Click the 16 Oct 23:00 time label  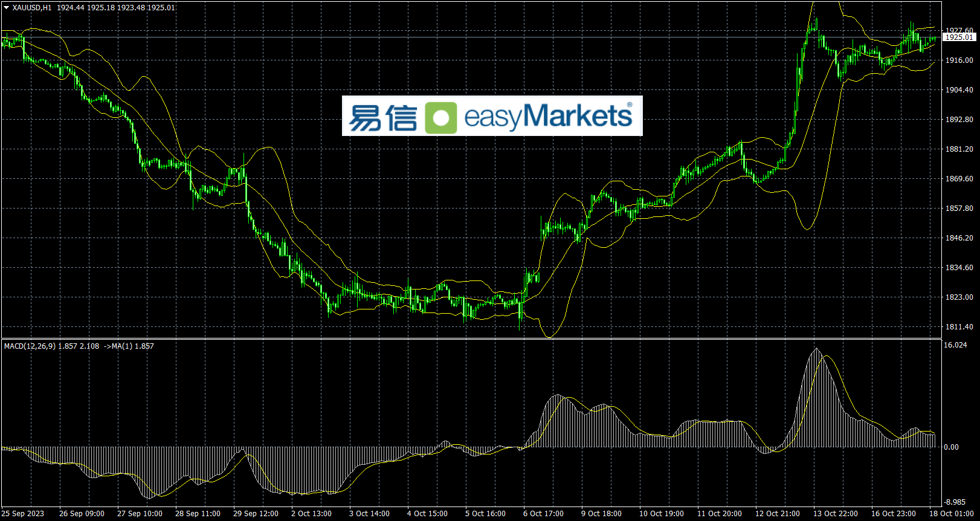point(894,514)
